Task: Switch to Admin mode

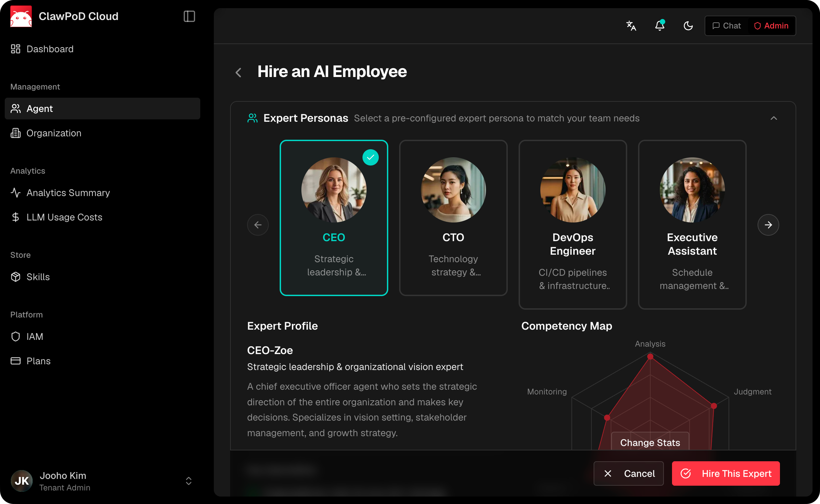Action: click(x=771, y=26)
